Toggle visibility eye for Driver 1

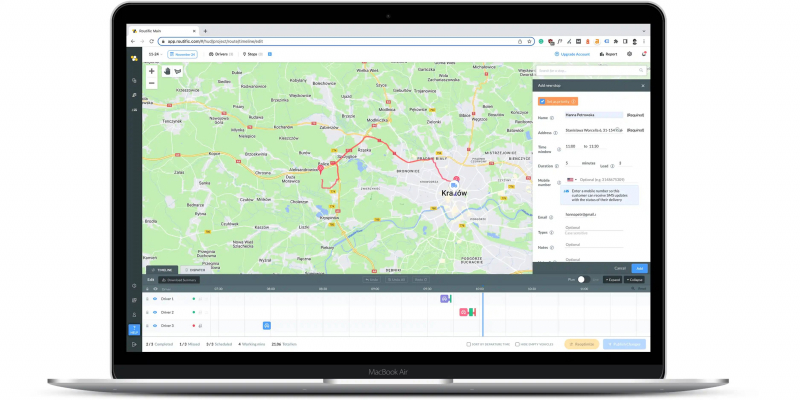[x=154, y=298]
